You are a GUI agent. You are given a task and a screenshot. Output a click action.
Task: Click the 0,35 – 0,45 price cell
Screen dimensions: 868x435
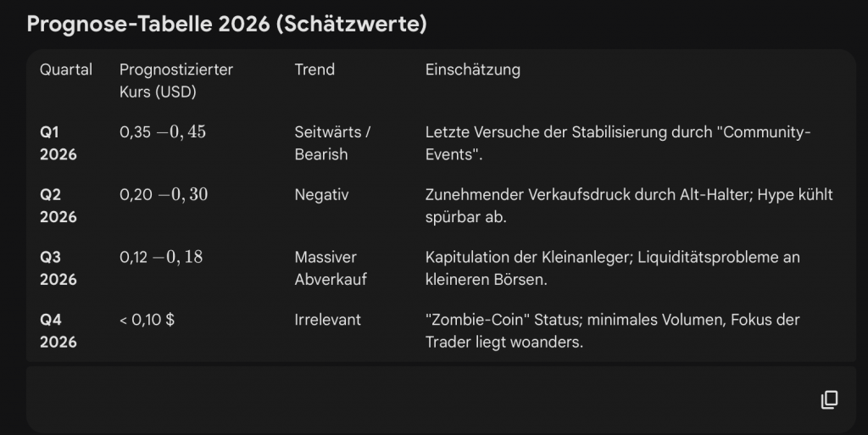coord(163,131)
